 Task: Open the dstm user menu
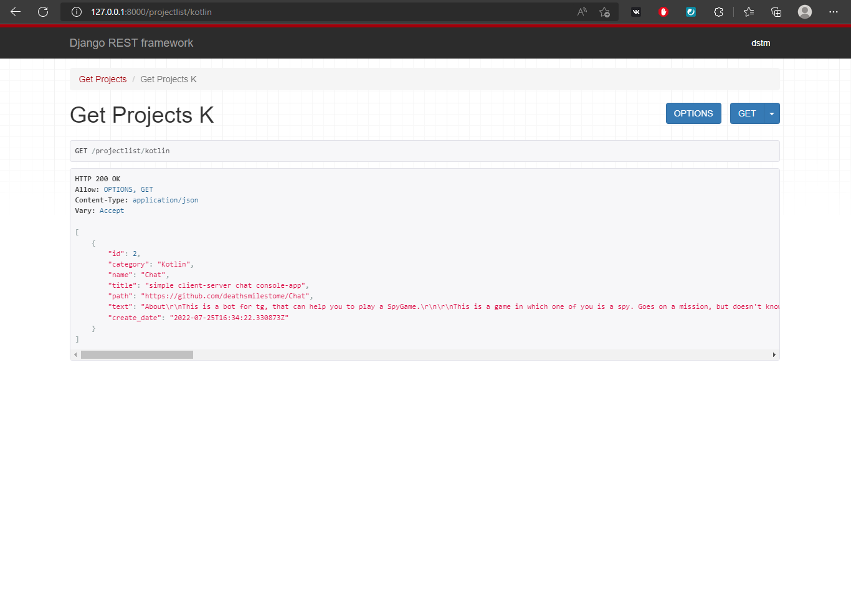pos(761,43)
